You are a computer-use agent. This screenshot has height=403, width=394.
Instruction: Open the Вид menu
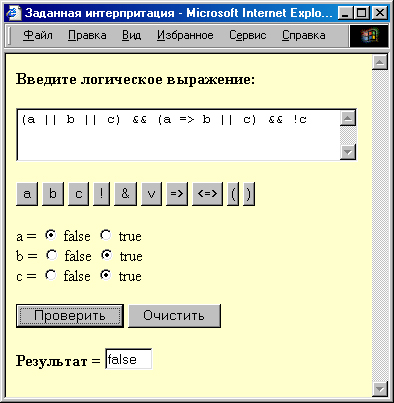click(x=131, y=35)
